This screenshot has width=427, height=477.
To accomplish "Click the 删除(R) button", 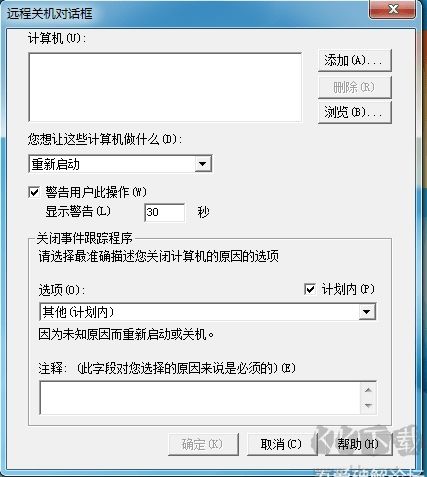I will (355, 87).
